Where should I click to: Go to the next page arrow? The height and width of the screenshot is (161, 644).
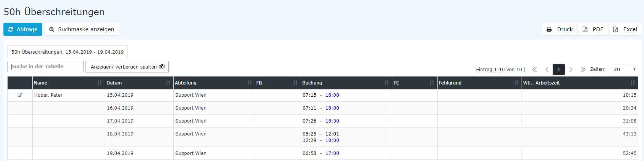tap(571, 69)
